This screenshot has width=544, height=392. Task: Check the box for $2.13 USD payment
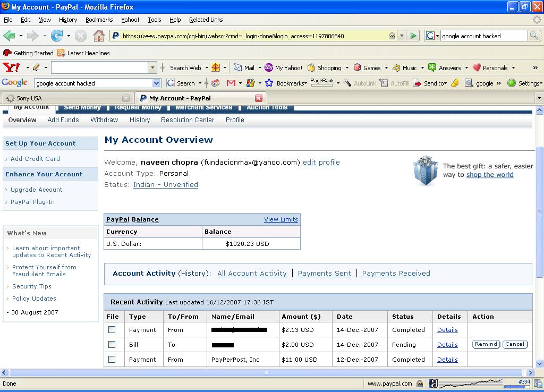(112, 329)
